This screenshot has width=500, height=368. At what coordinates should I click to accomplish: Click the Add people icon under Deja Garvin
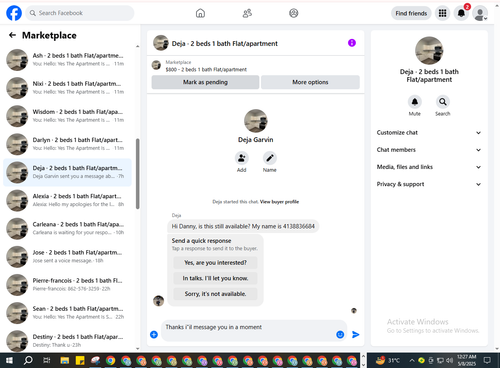coord(241,158)
